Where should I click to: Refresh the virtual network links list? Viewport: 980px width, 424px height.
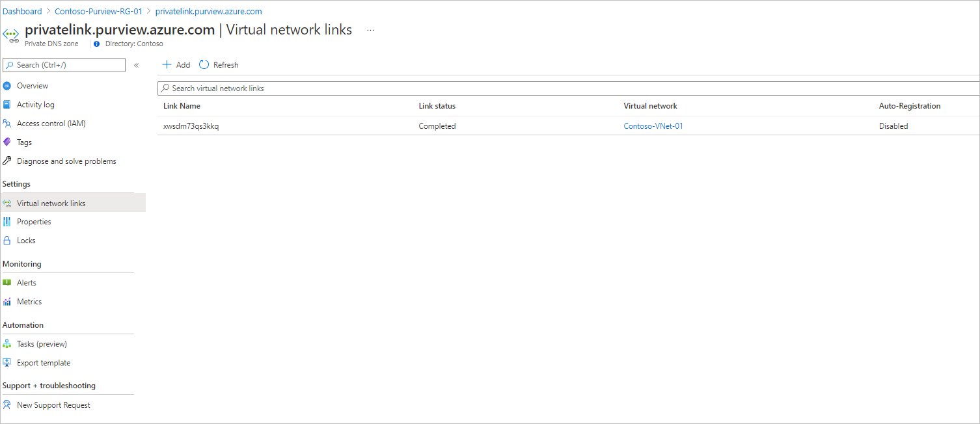(x=219, y=65)
